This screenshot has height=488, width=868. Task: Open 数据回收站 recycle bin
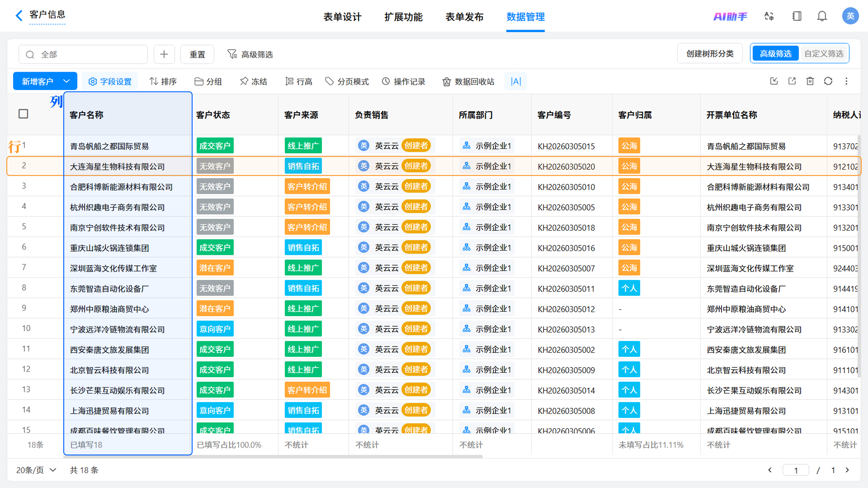point(468,81)
